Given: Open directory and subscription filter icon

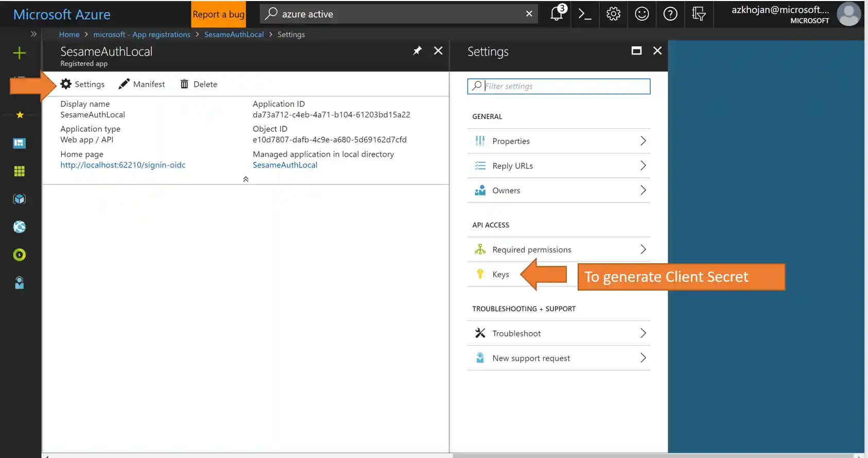Looking at the screenshot, I should click(698, 14).
